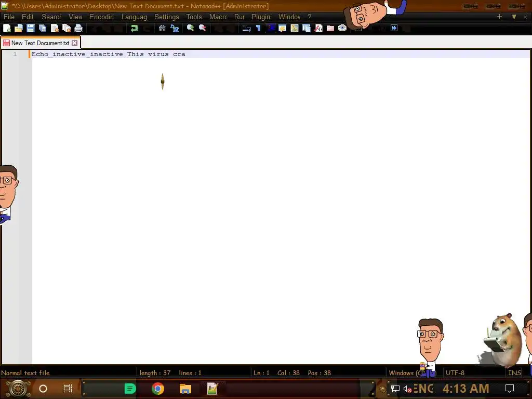Screen dimensions: 532x399
Task: Open the tab list dropdown arrow
Action: pos(514,17)
